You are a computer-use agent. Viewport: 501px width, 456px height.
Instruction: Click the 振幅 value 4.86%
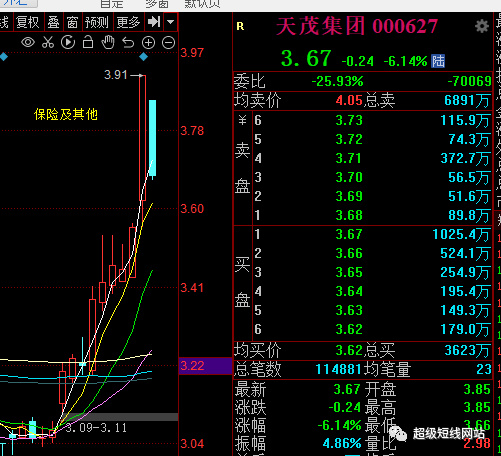pos(342,443)
